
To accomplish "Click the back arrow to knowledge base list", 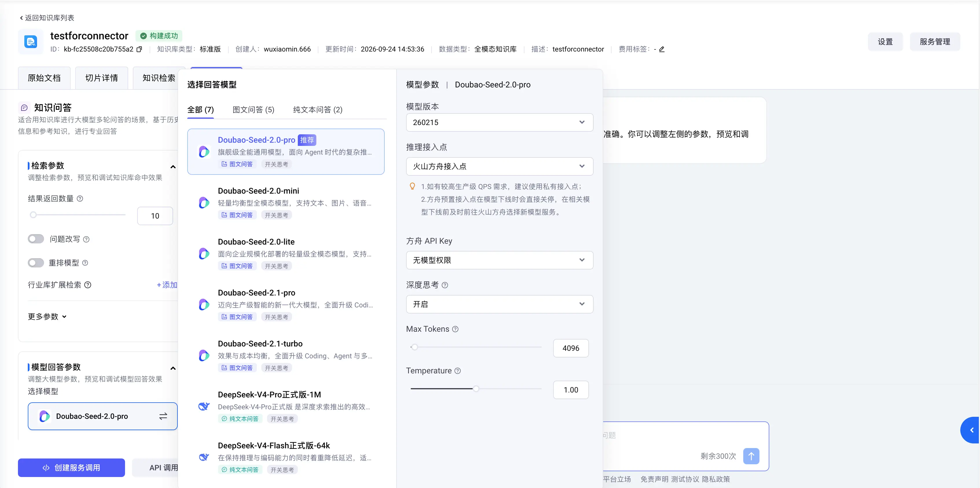I will (x=21, y=18).
